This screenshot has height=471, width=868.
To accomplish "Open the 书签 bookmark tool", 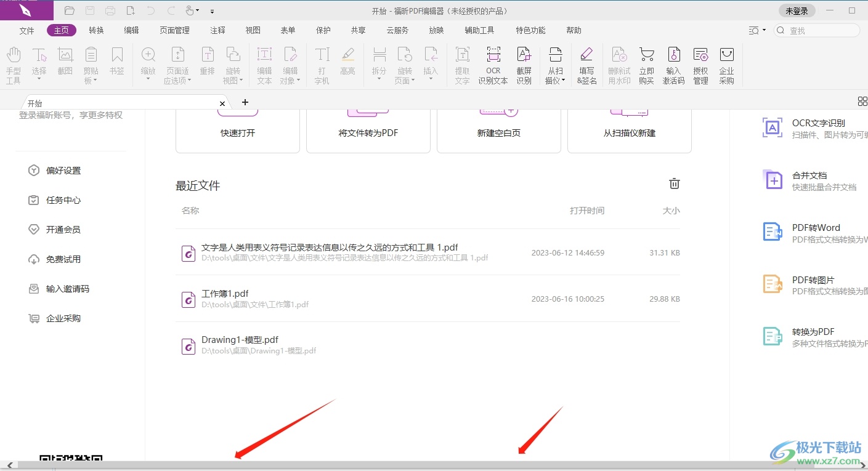I will [117, 62].
